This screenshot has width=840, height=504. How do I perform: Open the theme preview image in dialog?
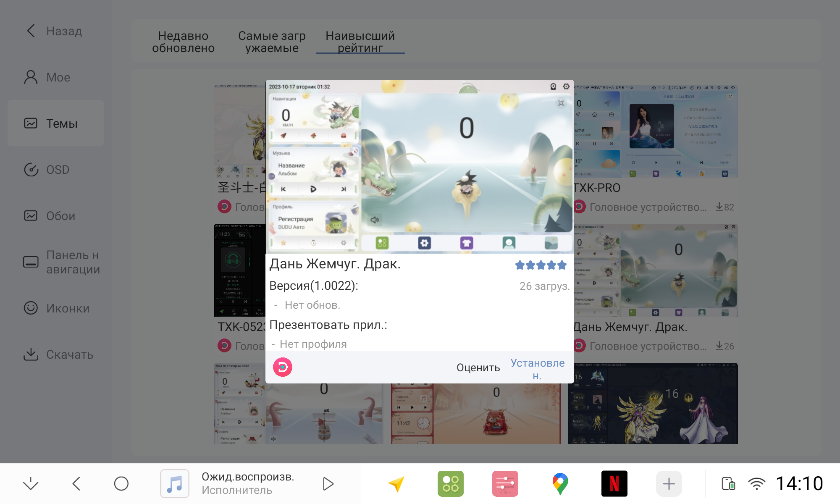420,167
